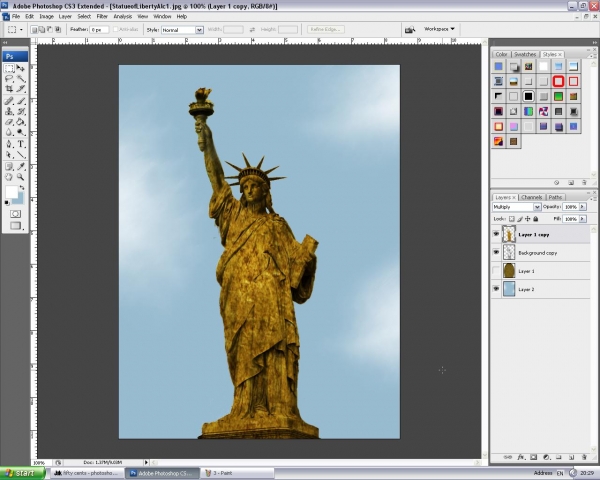Click the Quick Mask mode icon
The image size is (600, 480).
15,214
